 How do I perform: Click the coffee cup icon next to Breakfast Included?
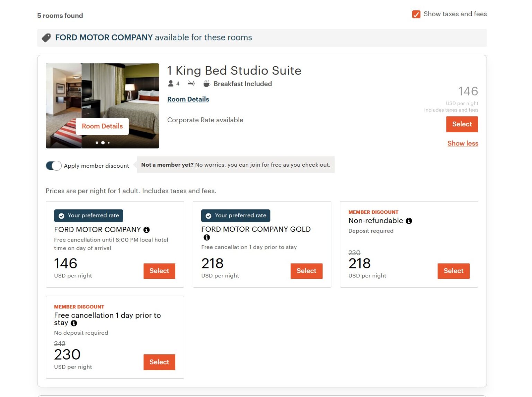click(207, 83)
